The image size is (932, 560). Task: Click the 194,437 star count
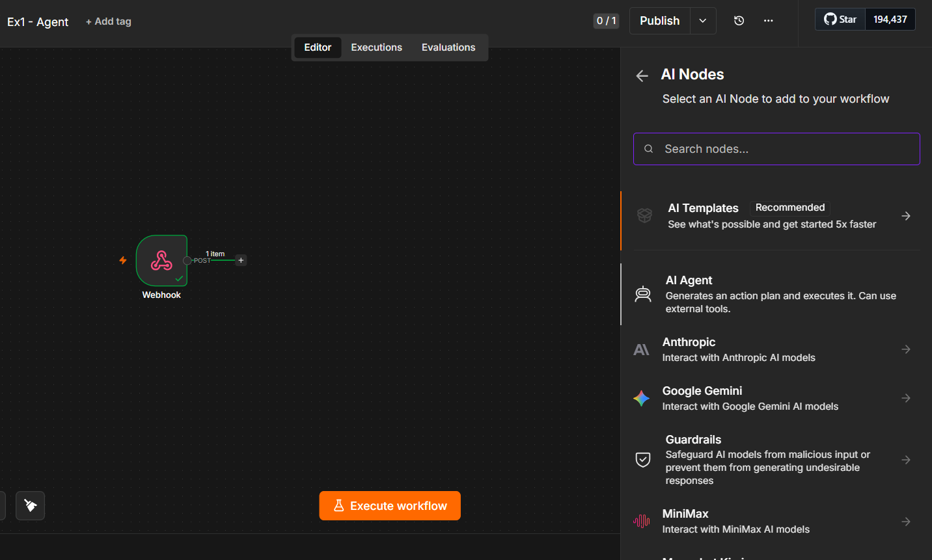tap(890, 20)
